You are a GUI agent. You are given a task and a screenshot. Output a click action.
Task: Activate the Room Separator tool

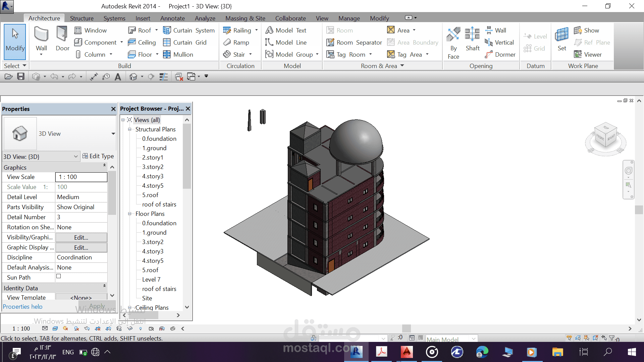tap(354, 42)
